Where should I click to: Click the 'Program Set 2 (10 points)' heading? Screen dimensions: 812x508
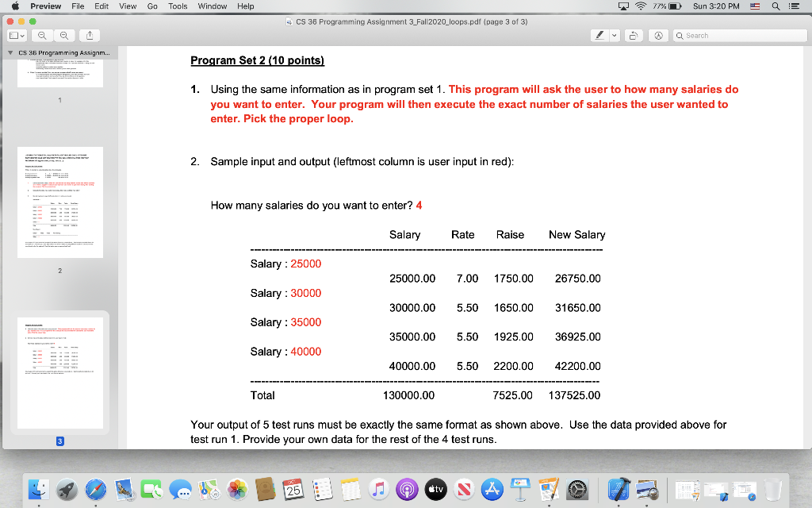pyautogui.click(x=258, y=60)
